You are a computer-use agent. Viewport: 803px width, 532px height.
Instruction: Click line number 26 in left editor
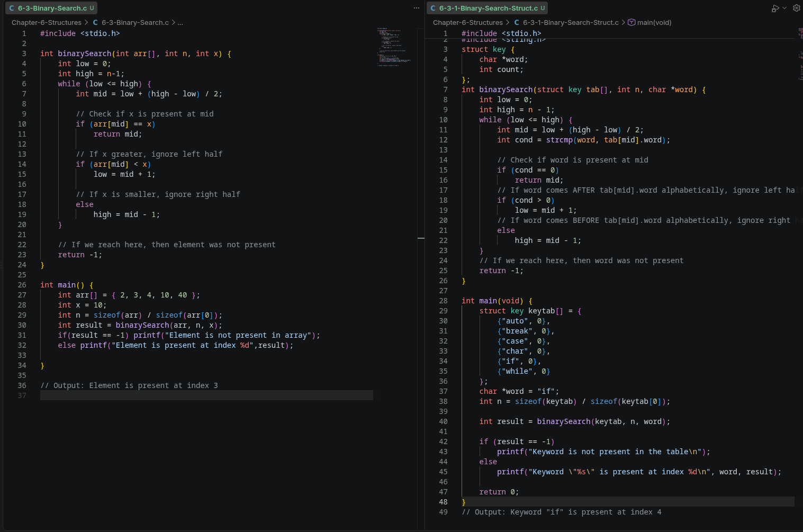pos(22,285)
